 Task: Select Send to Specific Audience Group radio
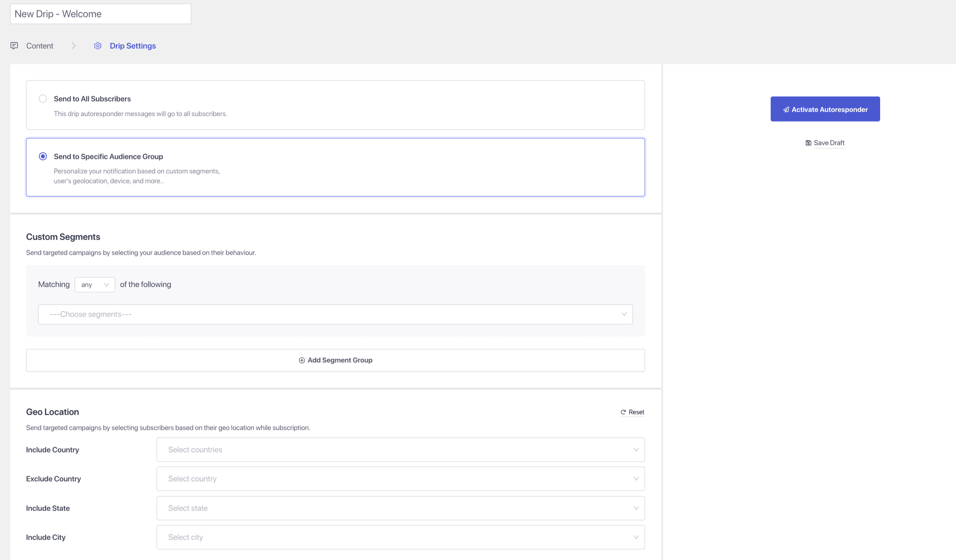(43, 156)
